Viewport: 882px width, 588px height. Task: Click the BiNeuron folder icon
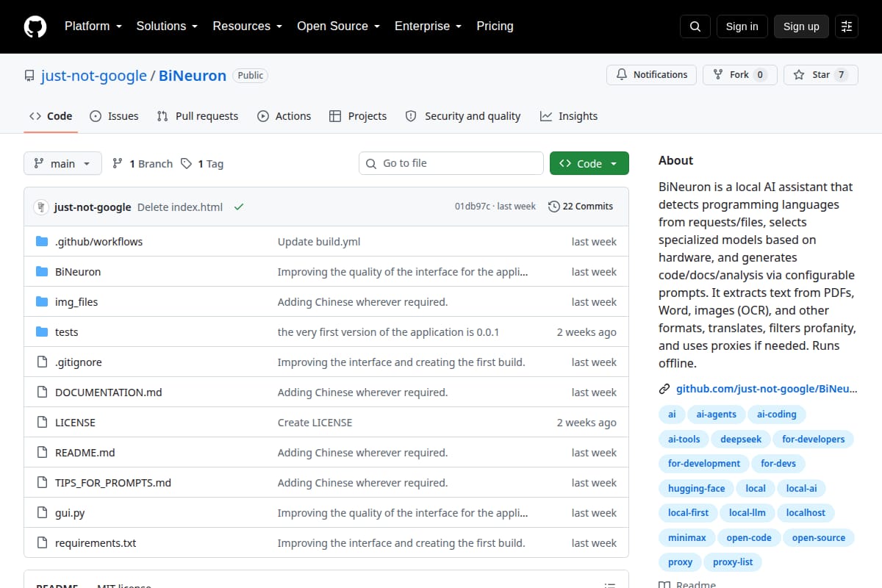[x=42, y=272]
